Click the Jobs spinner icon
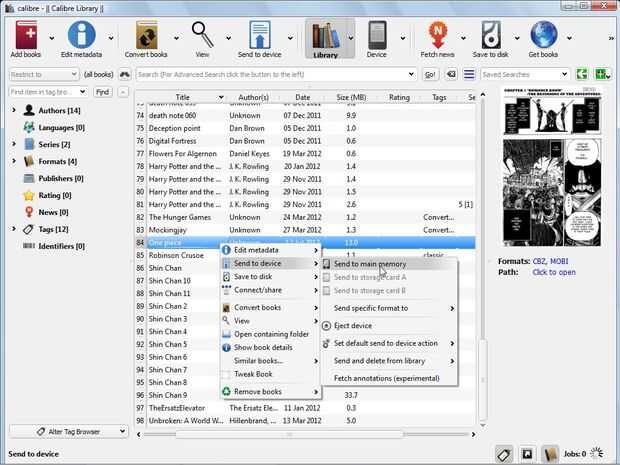The width and height of the screenshot is (620, 465). [x=597, y=453]
